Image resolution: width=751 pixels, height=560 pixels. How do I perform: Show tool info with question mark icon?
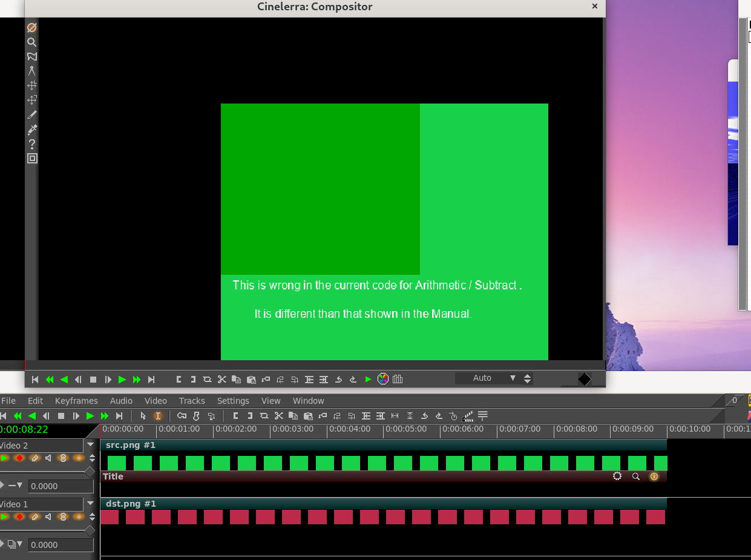32,144
